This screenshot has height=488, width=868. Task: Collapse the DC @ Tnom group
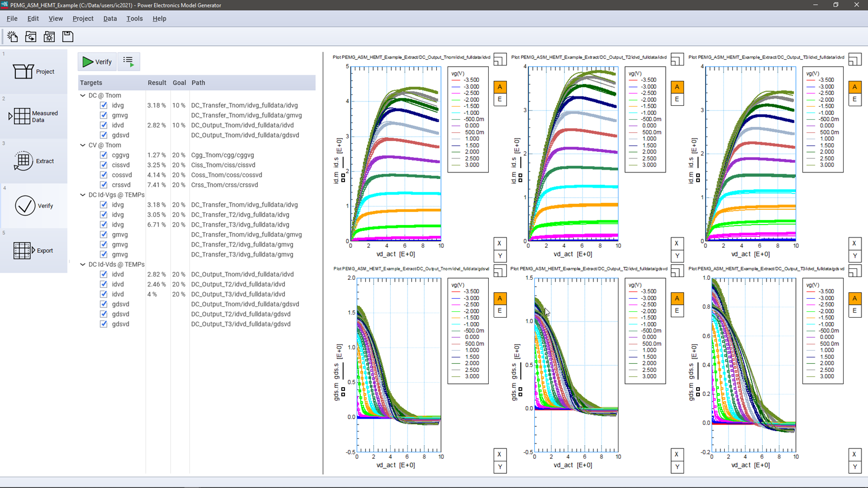point(83,95)
